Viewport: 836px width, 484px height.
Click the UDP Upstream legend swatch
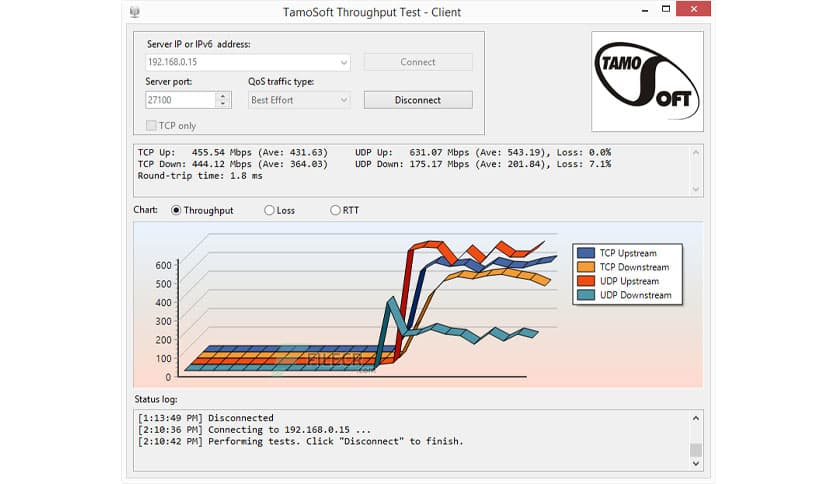pyautogui.click(x=586, y=281)
